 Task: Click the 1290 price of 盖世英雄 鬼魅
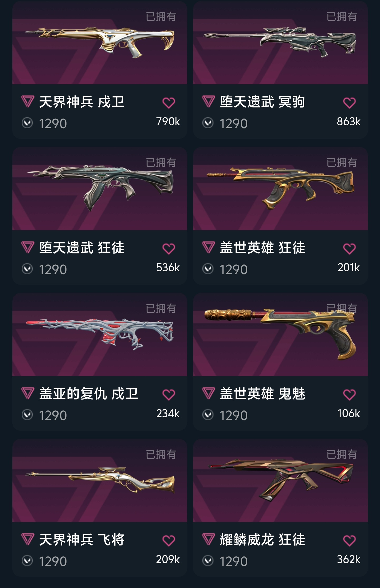click(234, 415)
